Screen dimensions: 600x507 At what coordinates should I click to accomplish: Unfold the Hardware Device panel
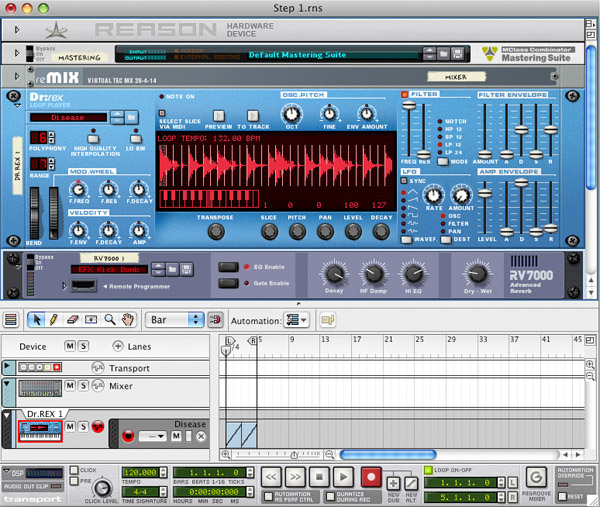[17, 30]
